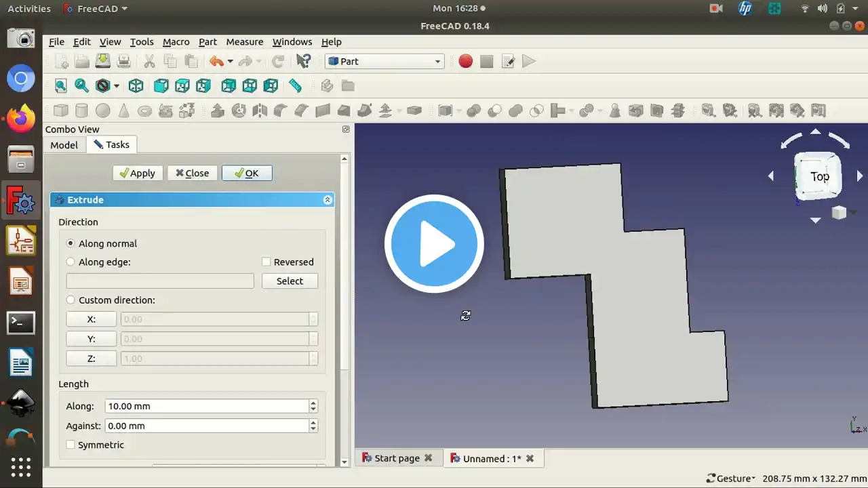Select the Custom direction option
The image size is (868, 488).
click(x=71, y=300)
